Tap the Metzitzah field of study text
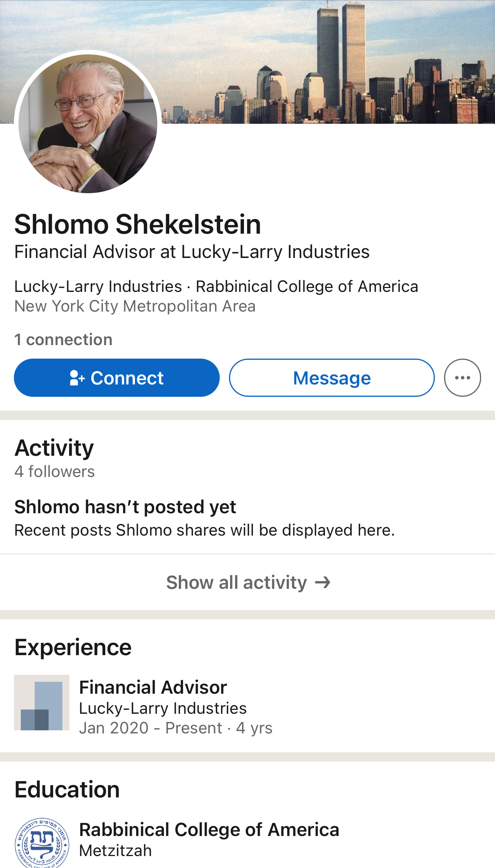 [x=115, y=851]
